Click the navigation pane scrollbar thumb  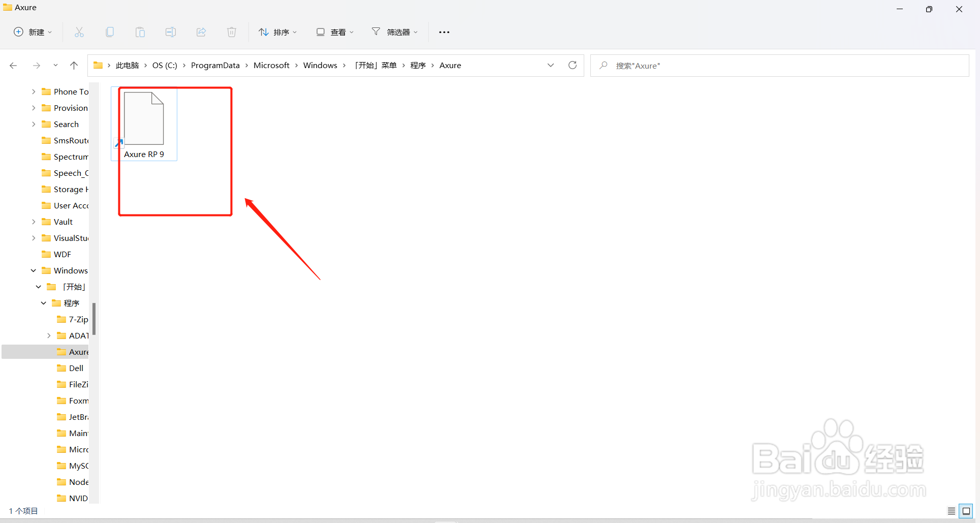[x=94, y=319]
